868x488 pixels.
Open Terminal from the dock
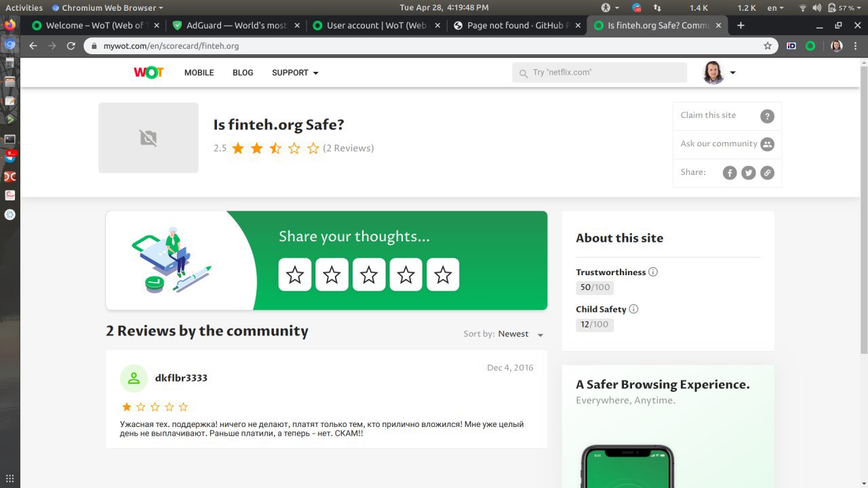coord(9,138)
